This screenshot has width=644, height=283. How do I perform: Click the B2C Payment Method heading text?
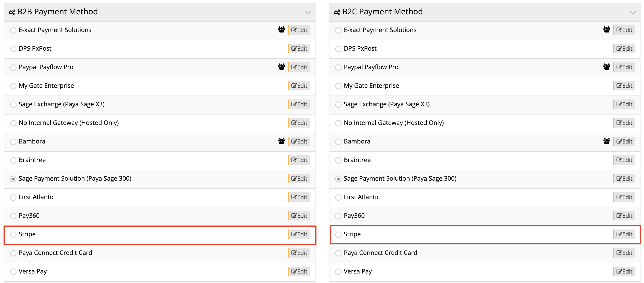[x=383, y=12]
